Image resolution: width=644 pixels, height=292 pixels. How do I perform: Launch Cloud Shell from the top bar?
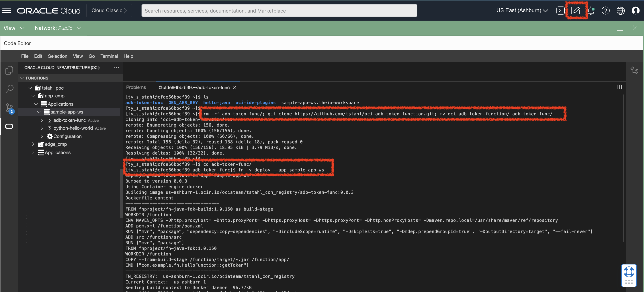(x=561, y=10)
